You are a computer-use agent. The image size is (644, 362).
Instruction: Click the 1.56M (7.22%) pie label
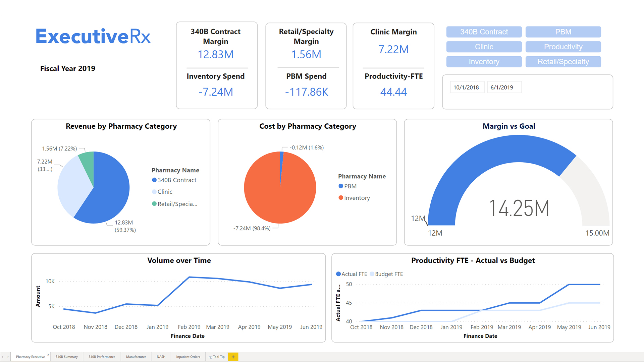pos(59,148)
